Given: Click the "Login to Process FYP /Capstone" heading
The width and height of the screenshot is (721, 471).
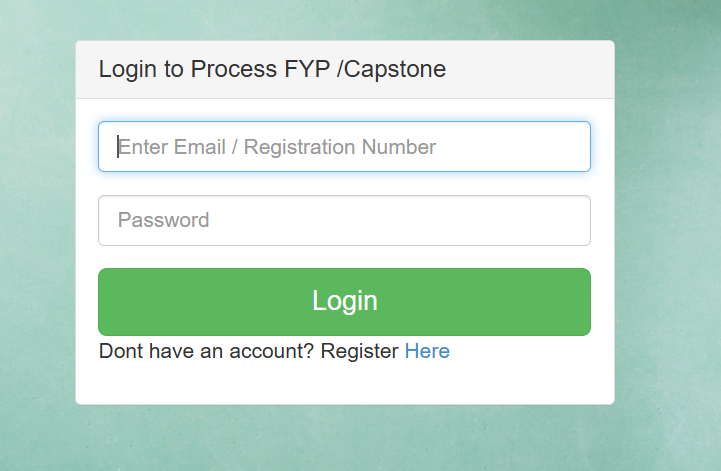Looking at the screenshot, I should coord(272,70).
